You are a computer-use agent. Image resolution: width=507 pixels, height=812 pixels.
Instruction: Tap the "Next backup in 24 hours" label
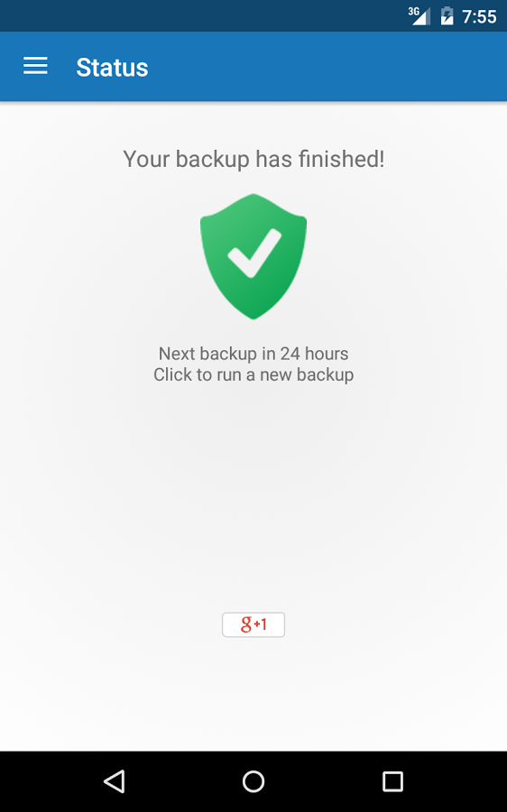(253, 354)
